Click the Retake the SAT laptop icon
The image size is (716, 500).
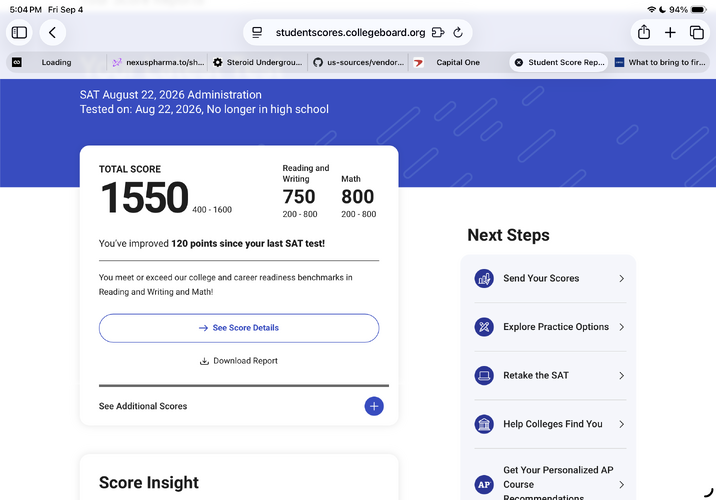484,376
